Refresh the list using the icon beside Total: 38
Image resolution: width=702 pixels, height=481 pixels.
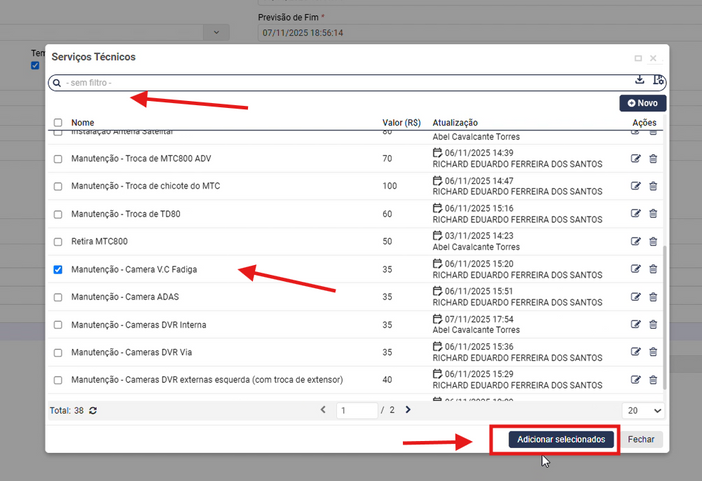pyautogui.click(x=93, y=410)
